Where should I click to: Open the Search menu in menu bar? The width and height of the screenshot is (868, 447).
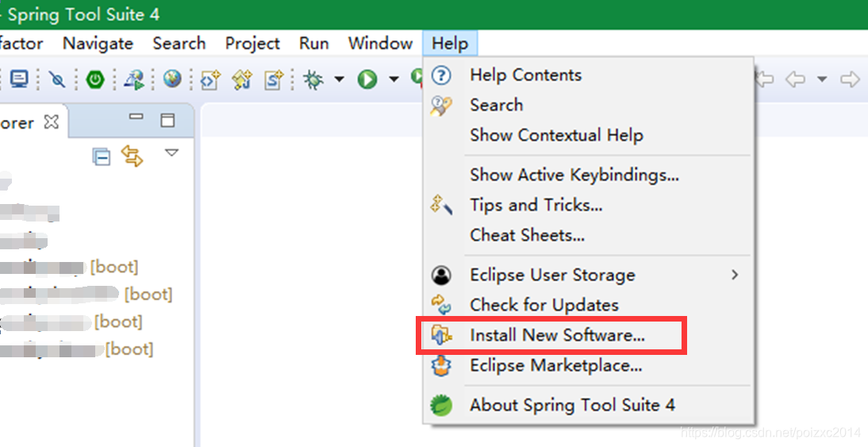tap(179, 43)
